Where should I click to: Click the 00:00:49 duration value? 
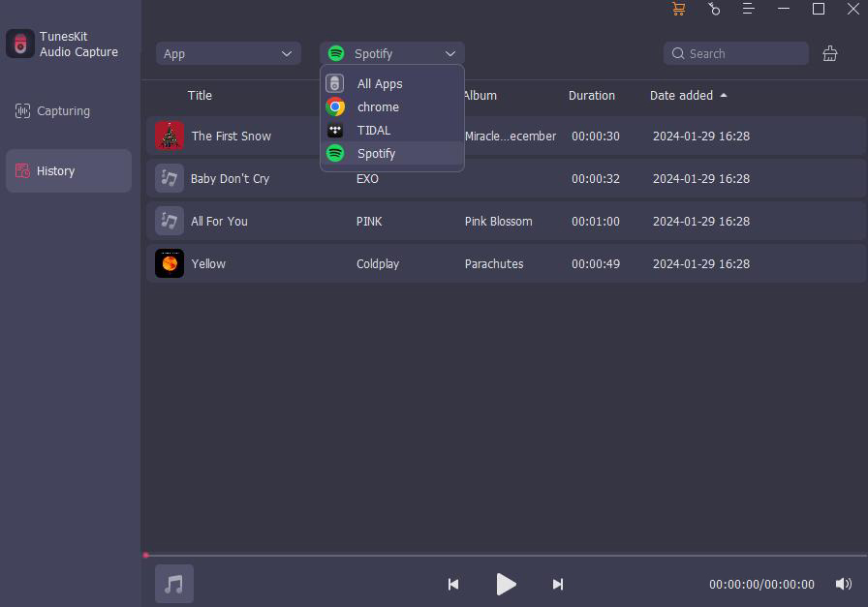pos(596,263)
